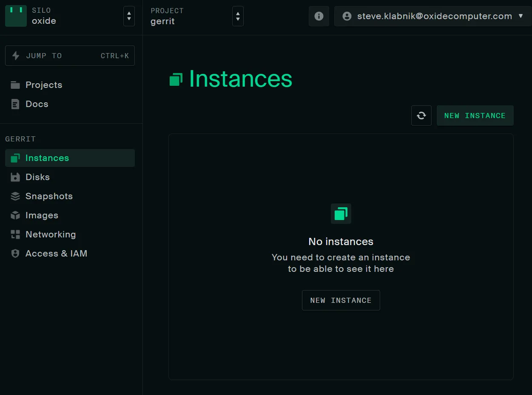Click the user avatar icon in account menu
The height and width of the screenshot is (395, 532).
pos(347,16)
